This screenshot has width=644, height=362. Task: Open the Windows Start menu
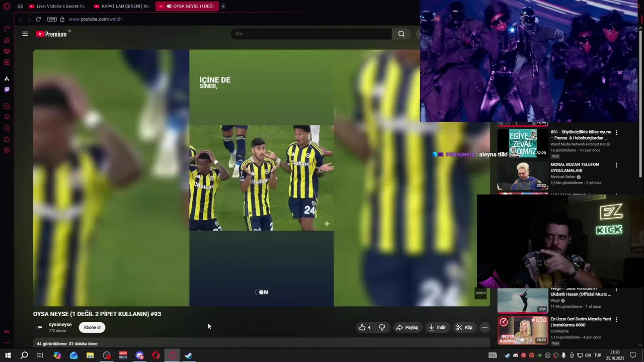[8, 355]
